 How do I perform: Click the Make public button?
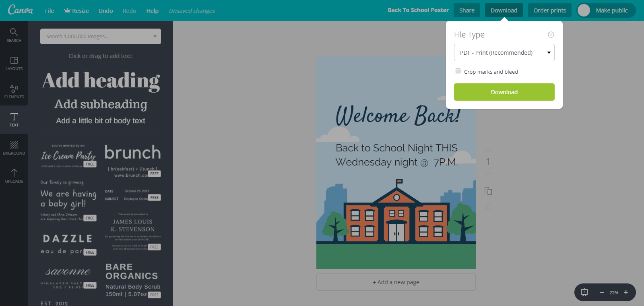tap(612, 10)
